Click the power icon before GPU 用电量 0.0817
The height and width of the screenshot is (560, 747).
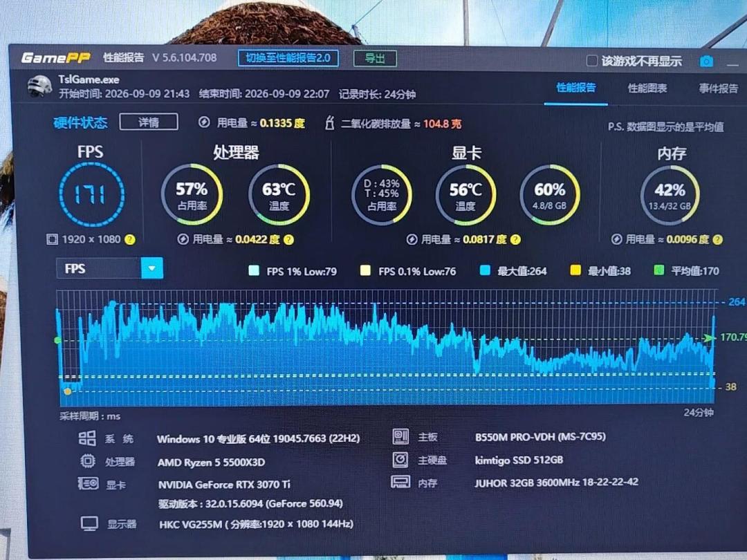[x=412, y=239]
